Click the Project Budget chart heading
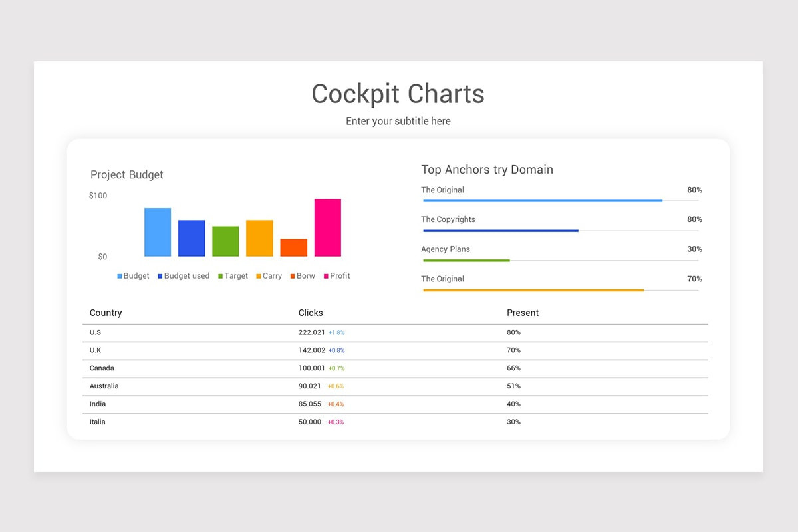The width and height of the screenshot is (798, 532). click(126, 175)
